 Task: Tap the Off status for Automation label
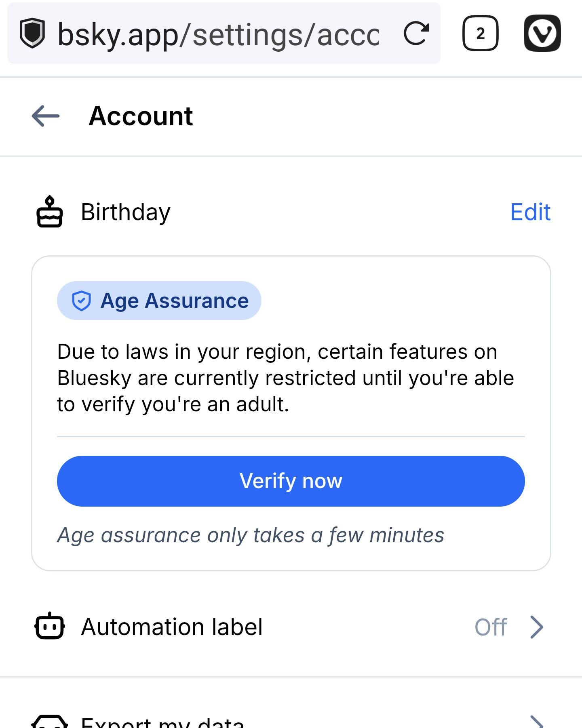click(491, 627)
